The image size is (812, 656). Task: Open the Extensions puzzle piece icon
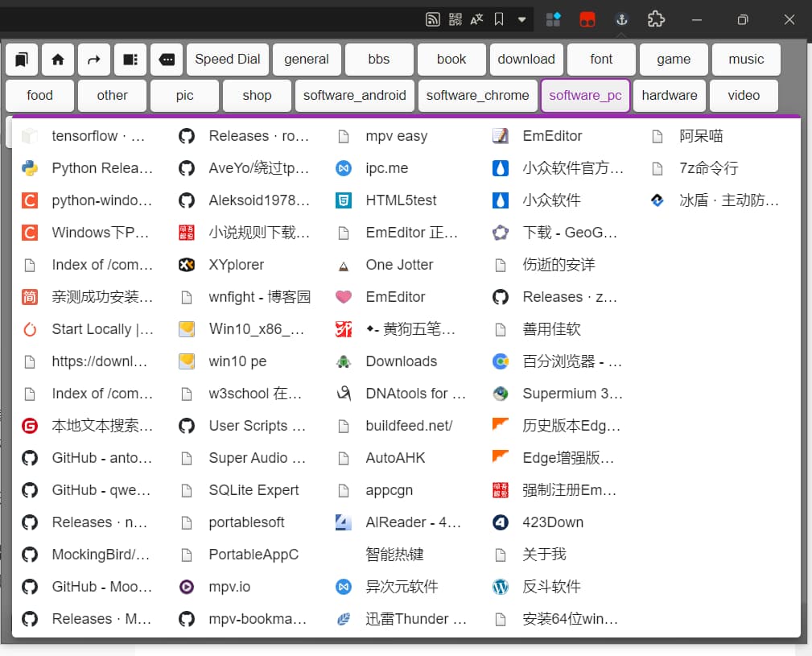[657, 19]
